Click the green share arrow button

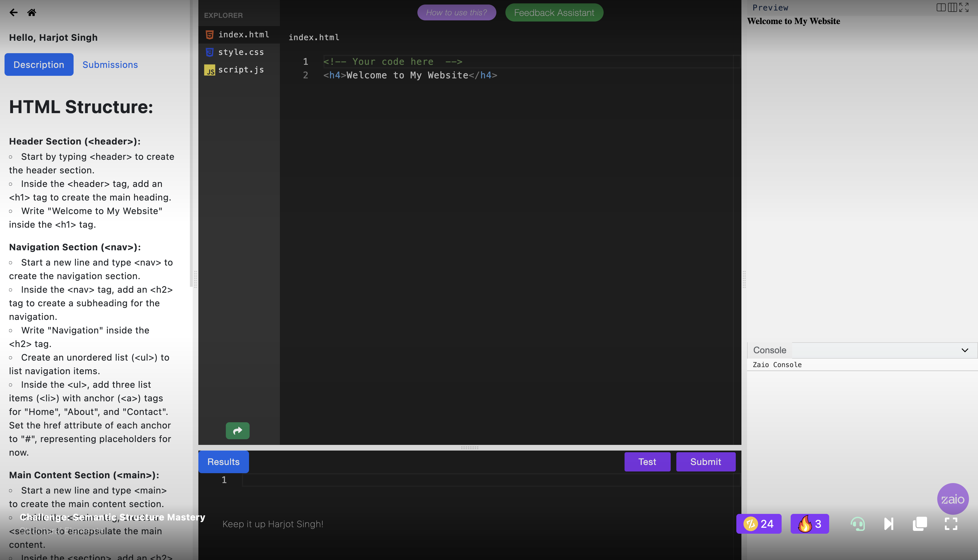[237, 430]
